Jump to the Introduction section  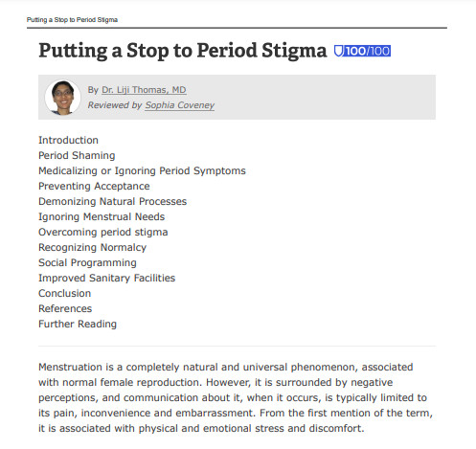[x=68, y=140]
